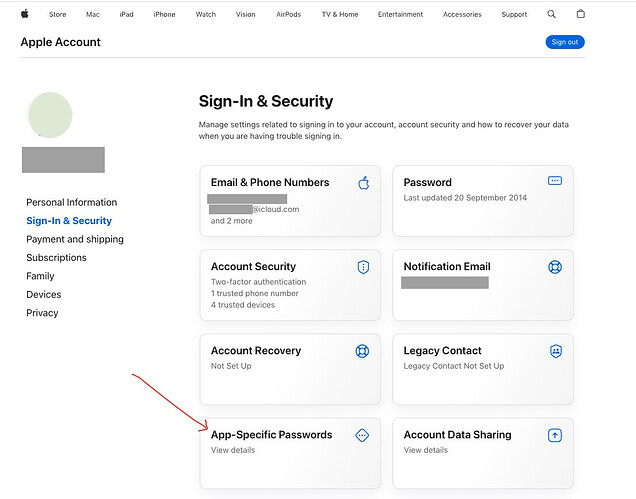The height and width of the screenshot is (499, 636).
Task: Open the iPhone menu
Action: (x=164, y=14)
